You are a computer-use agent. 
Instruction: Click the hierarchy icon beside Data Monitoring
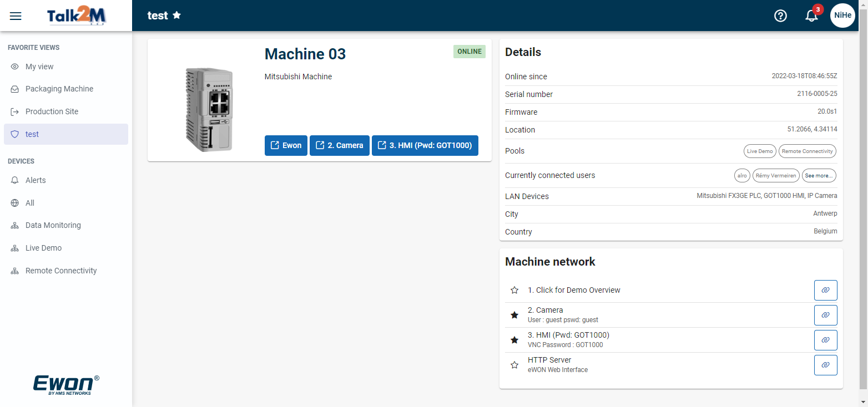click(x=15, y=226)
